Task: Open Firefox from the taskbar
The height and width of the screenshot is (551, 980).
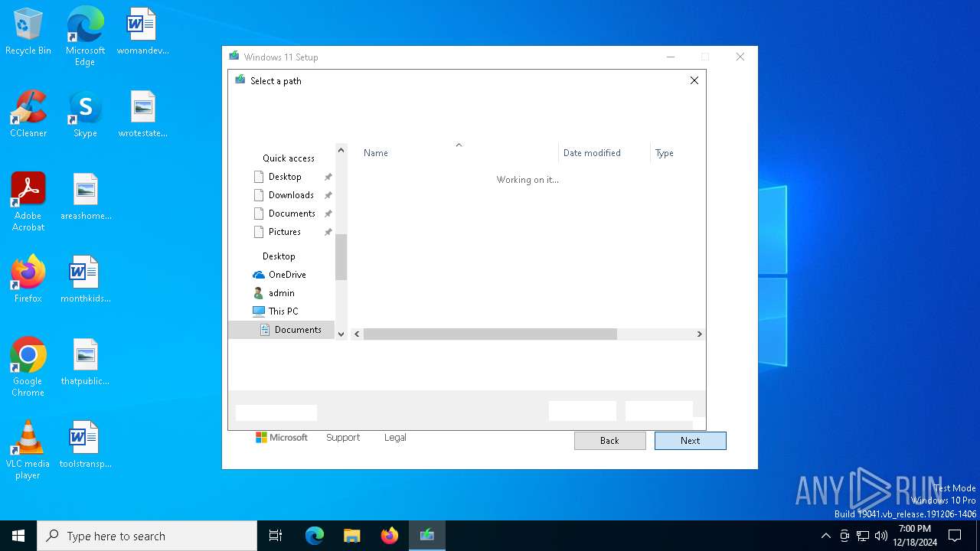Action: [390, 536]
